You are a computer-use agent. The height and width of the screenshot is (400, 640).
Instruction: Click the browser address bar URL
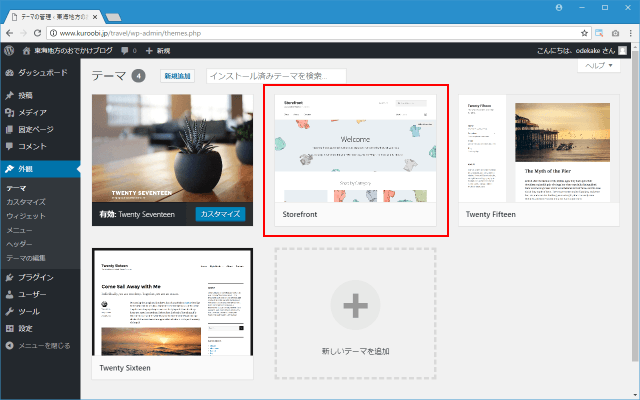130,33
